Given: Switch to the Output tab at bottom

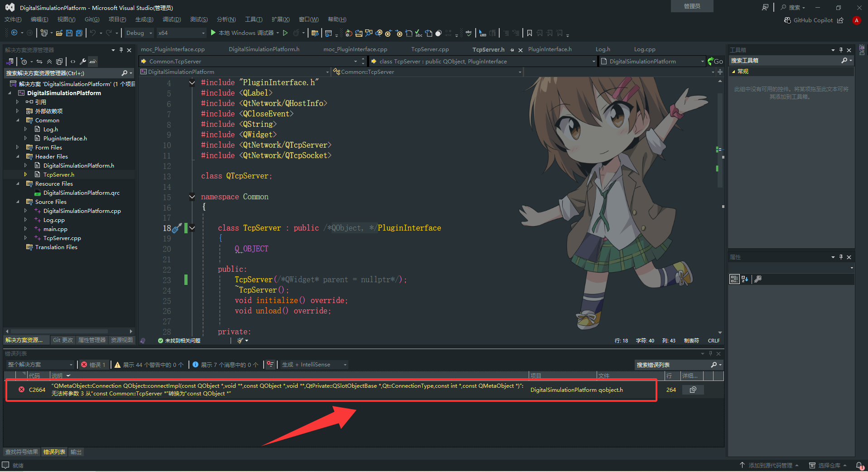Looking at the screenshot, I should (76, 452).
